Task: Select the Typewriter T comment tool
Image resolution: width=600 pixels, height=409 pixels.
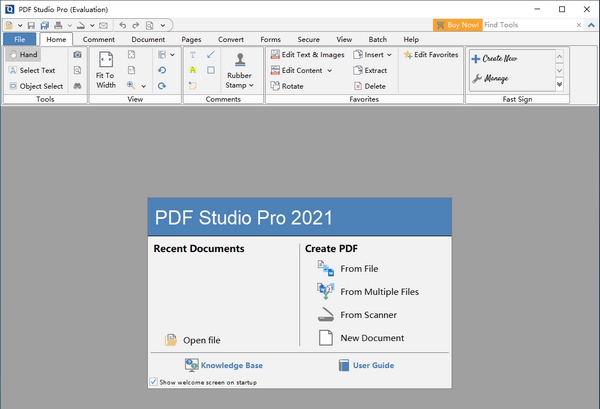Action: 193,55
